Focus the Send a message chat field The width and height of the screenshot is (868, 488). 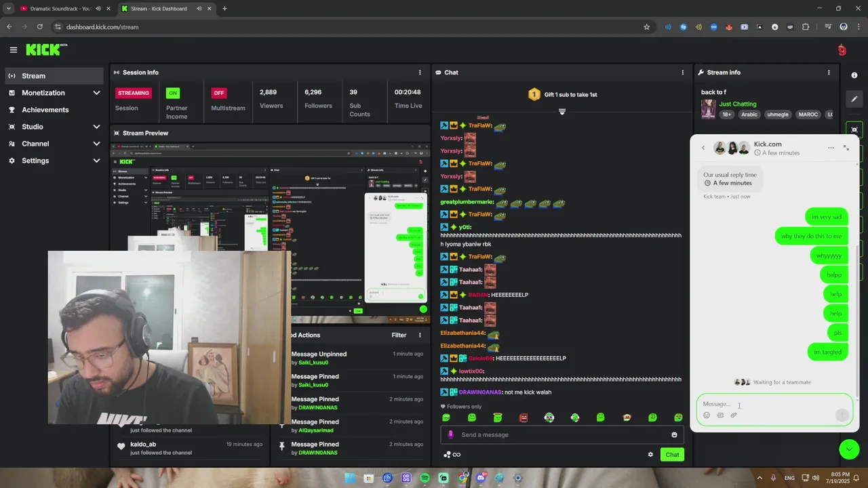click(563, 435)
